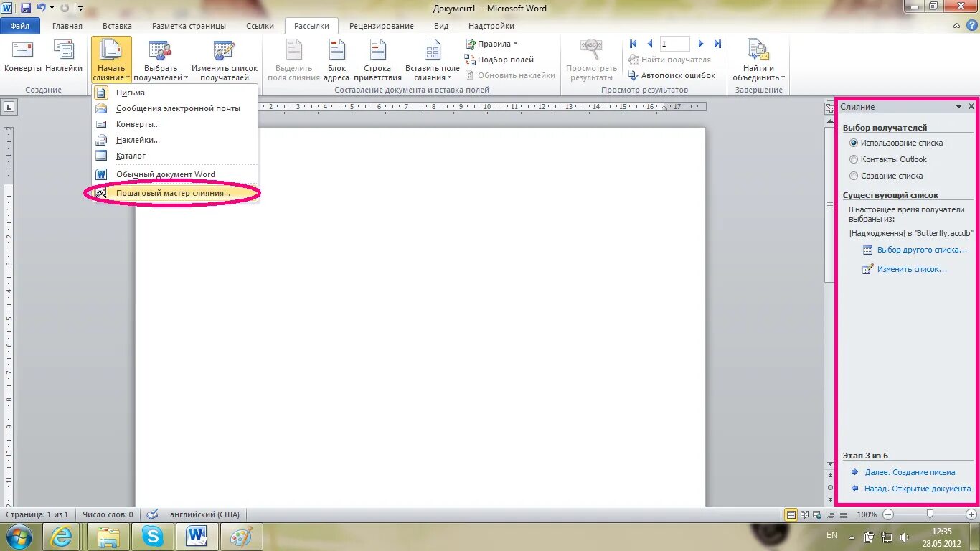Screen dimensions: 980x551
Task: Open Skype from the taskbar
Action: click(152, 536)
